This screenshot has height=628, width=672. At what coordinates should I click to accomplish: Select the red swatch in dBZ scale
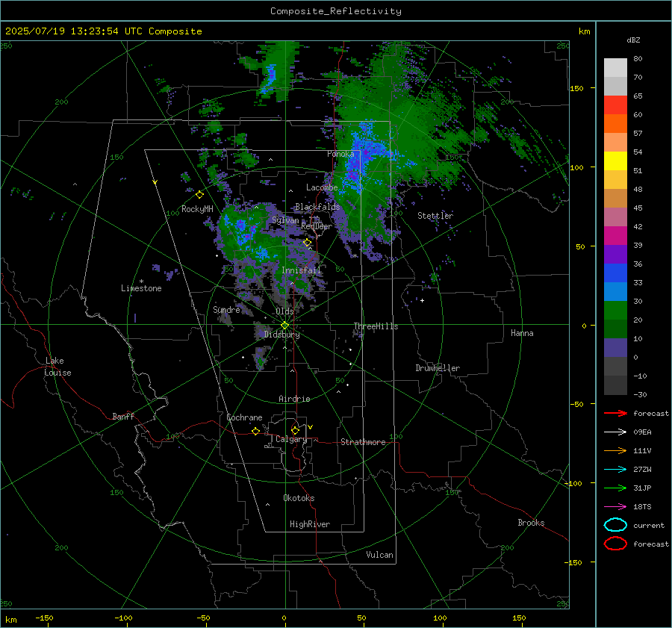pos(615,105)
